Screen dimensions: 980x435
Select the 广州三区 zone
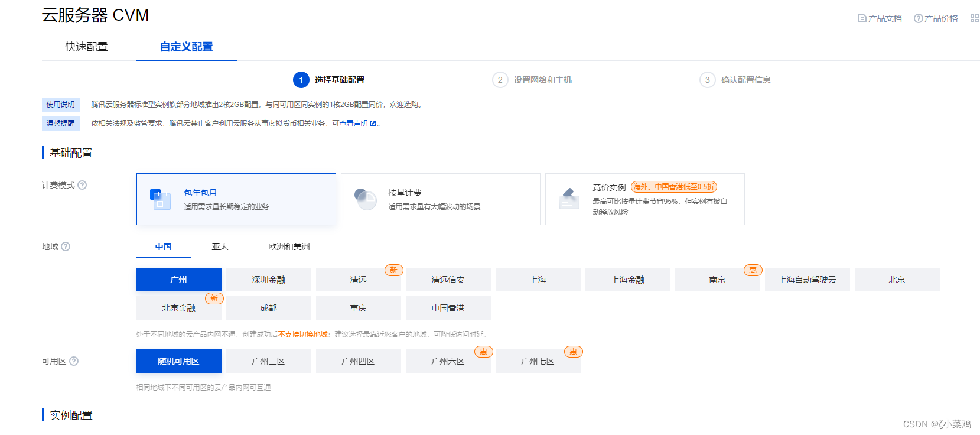tap(269, 361)
